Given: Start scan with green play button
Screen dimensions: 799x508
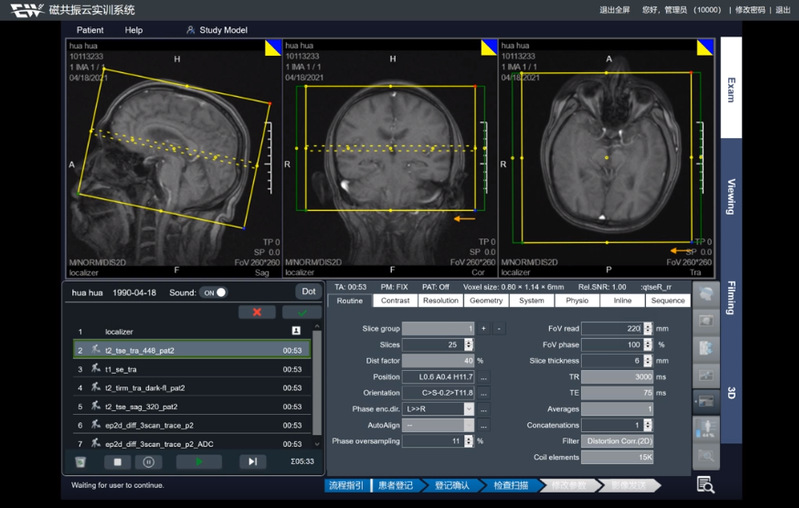Looking at the screenshot, I should (x=198, y=462).
